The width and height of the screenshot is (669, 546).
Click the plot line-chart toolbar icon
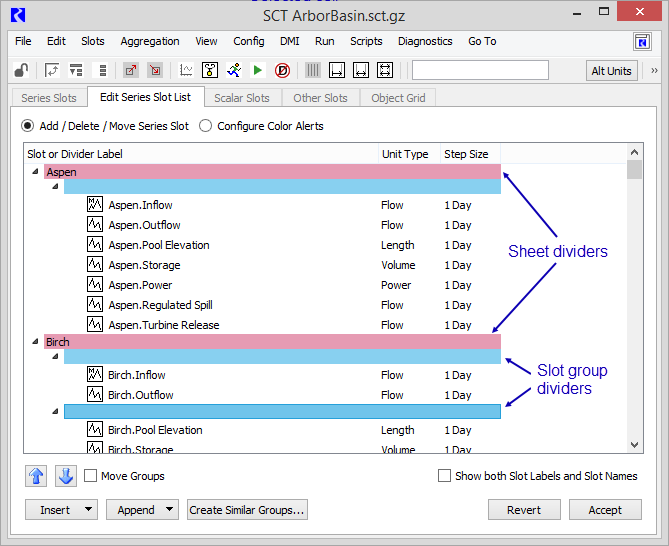pyautogui.click(x=186, y=70)
